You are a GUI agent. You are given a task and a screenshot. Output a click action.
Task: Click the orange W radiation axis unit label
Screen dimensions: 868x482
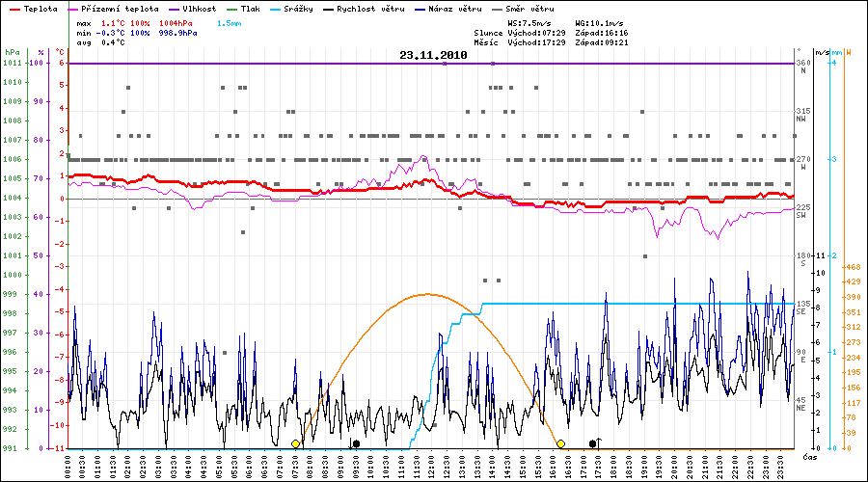coord(848,53)
